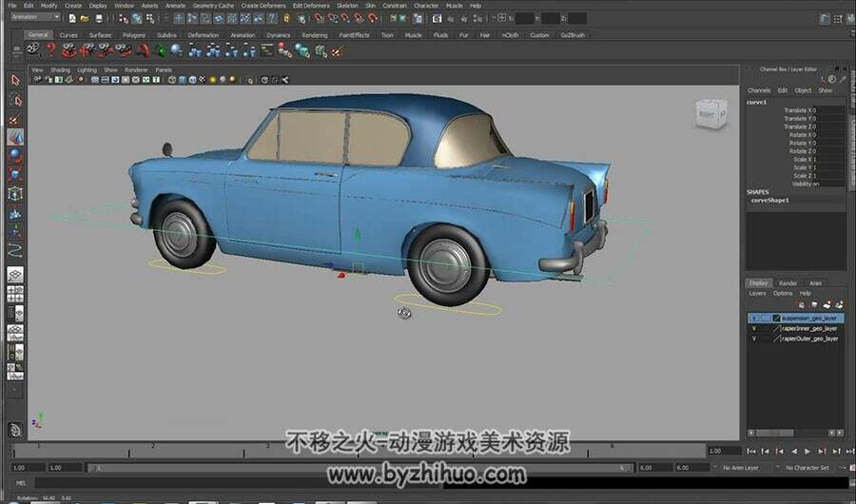Click the film reel shelf icon
Image resolution: width=856 pixels, height=504 pixels.
click(34, 50)
